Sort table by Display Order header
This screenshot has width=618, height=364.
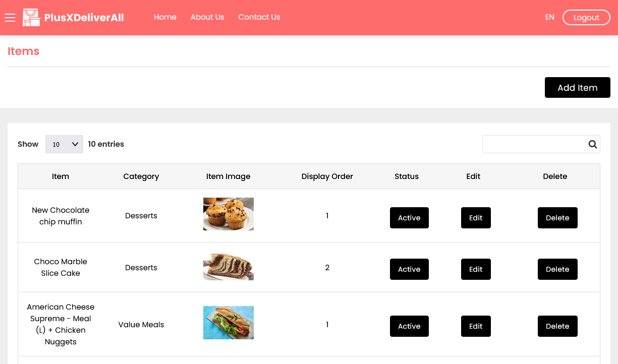(x=327, y=176)
